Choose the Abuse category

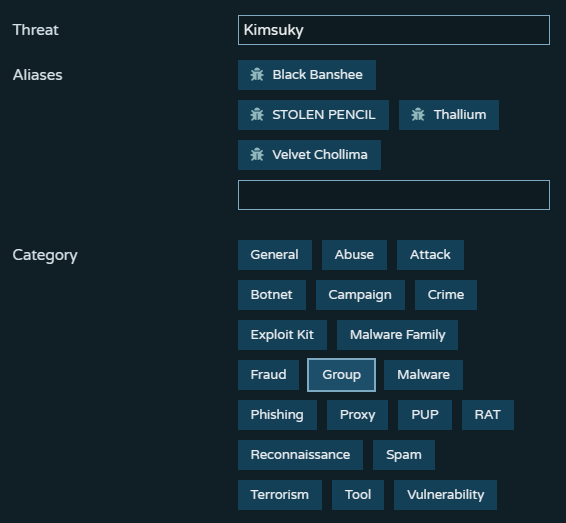point(354,255)
